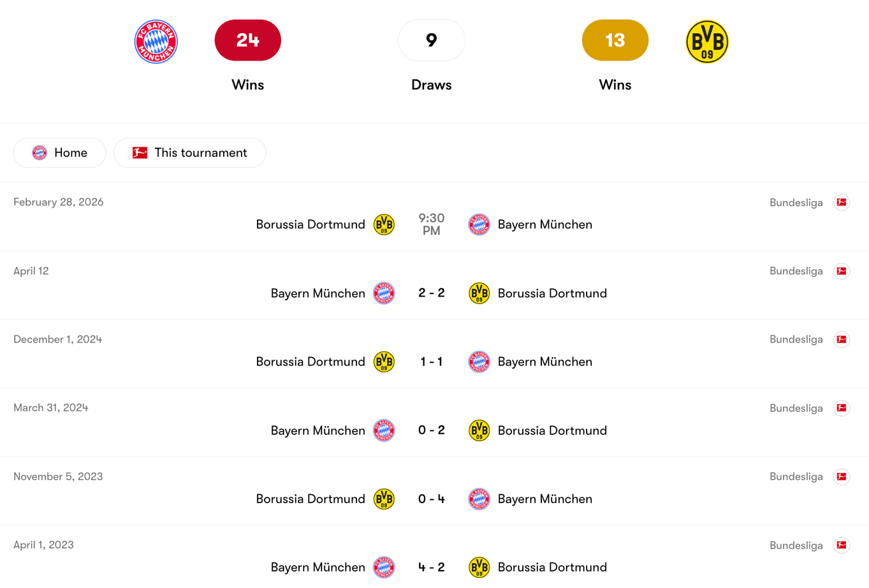Toggle the This tournament filter chip
Image resolution: width=869 pixels, height=588 pixels.
[x=189, y=153]
